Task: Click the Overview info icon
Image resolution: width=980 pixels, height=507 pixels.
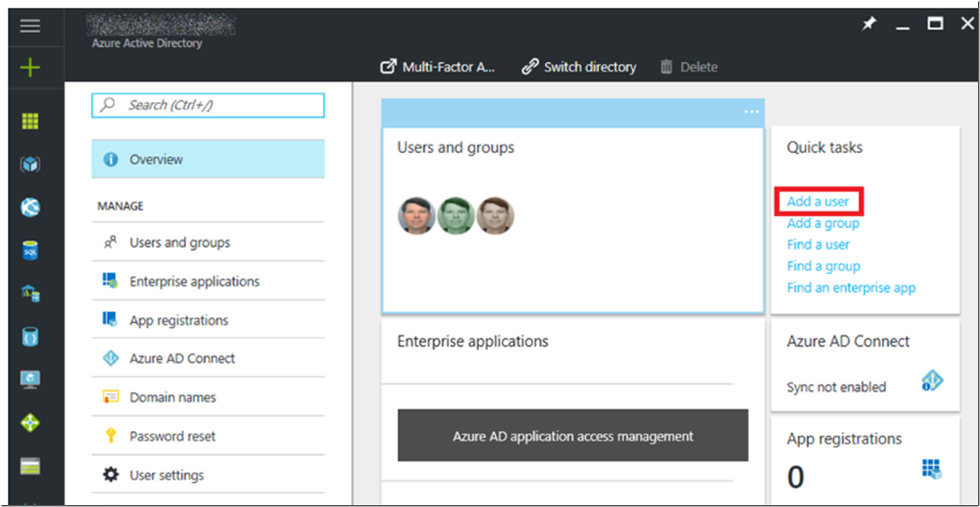Action: tap(111, 159)
